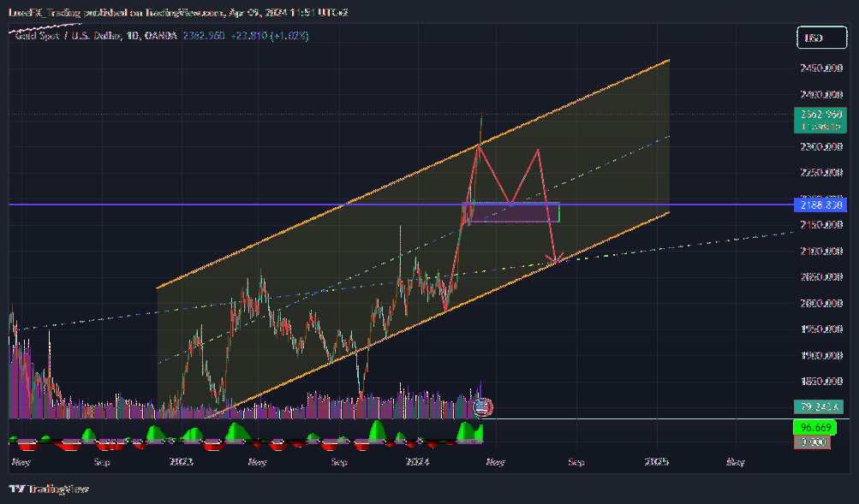Click the green indicator value 96.669
Viewport: 859px width, 504px height.
coord(814,427)
